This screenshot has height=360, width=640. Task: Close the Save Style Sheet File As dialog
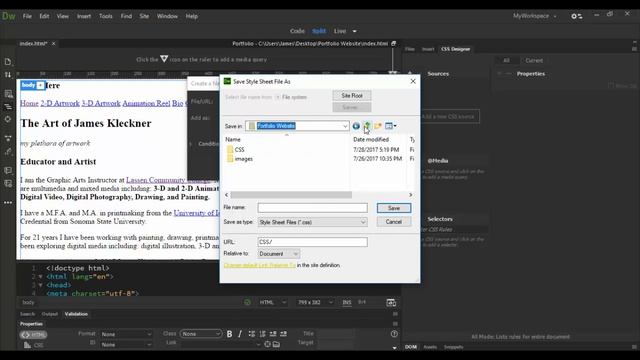pyautogui.click(x=413, y=81)
